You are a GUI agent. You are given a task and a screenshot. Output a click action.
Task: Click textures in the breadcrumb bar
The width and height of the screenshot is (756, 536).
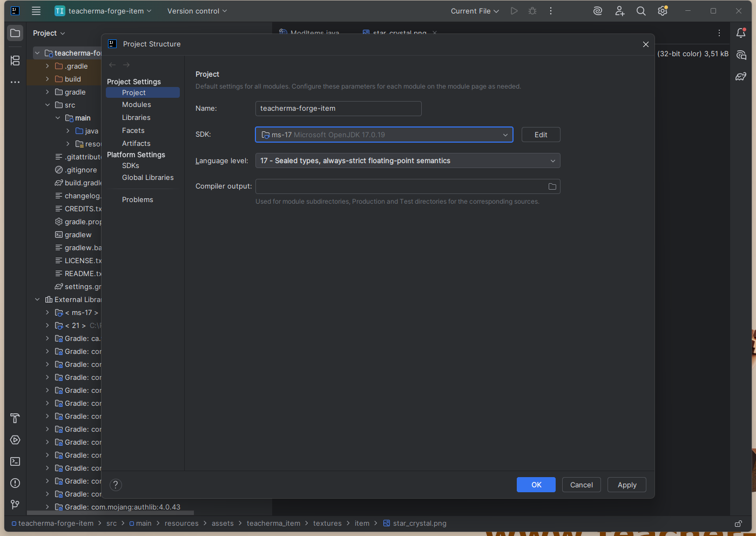(x=327, y=524)
